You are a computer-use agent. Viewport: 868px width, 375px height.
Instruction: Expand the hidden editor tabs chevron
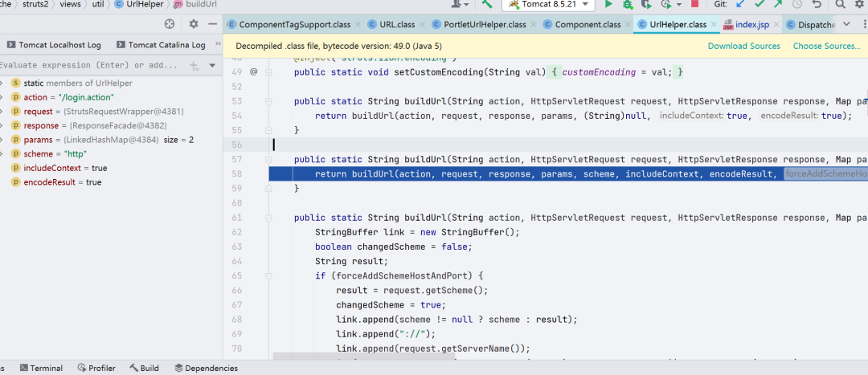pyautogui.click(x=846, y=24)
